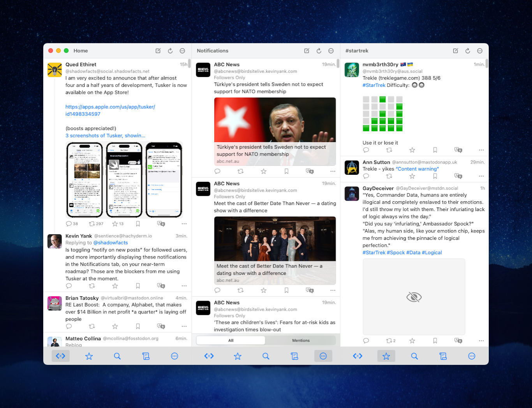Image resolution: width=532 pixels, height=408 pixels.
Task: Bookmark the Türkiye president ABC News post
Action: 286,171
